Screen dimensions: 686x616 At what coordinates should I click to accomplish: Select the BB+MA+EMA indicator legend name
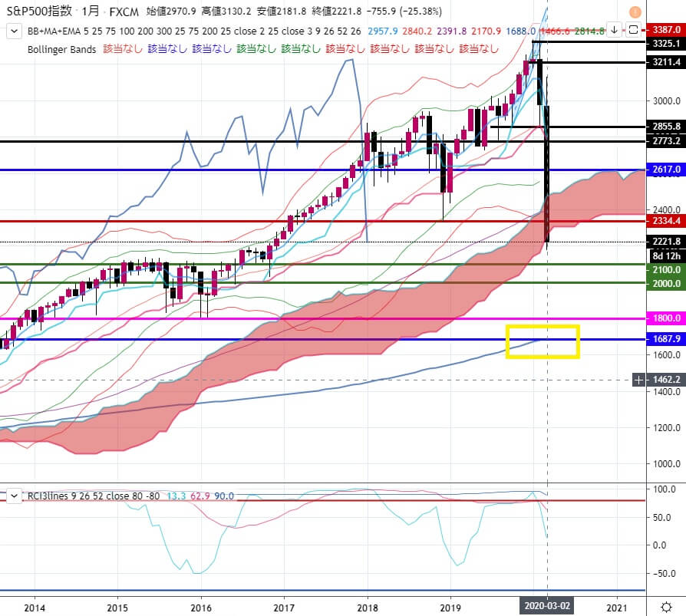click(54, 31)
